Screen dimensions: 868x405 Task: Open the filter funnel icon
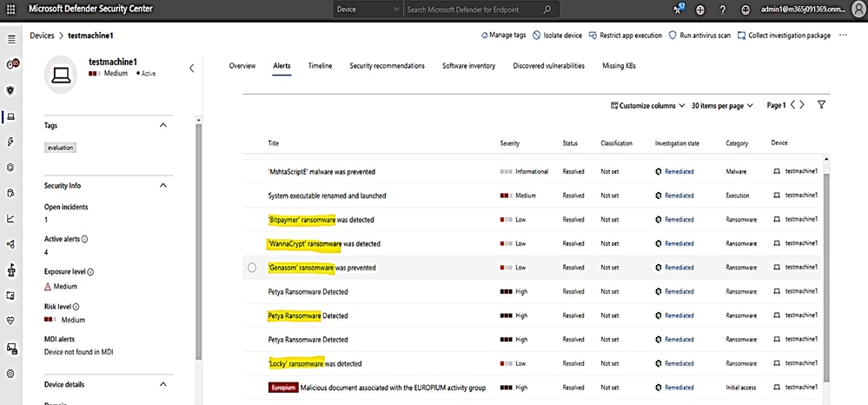(821, 104)
